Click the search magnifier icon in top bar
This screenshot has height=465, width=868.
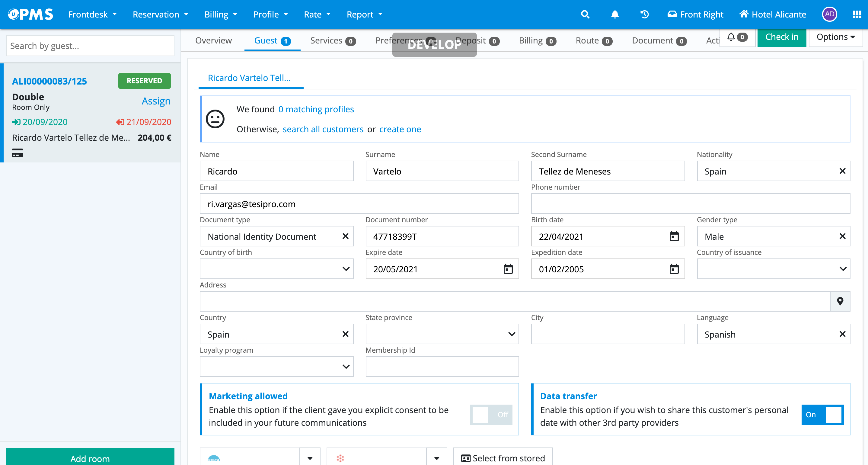[x=585, y=14]
